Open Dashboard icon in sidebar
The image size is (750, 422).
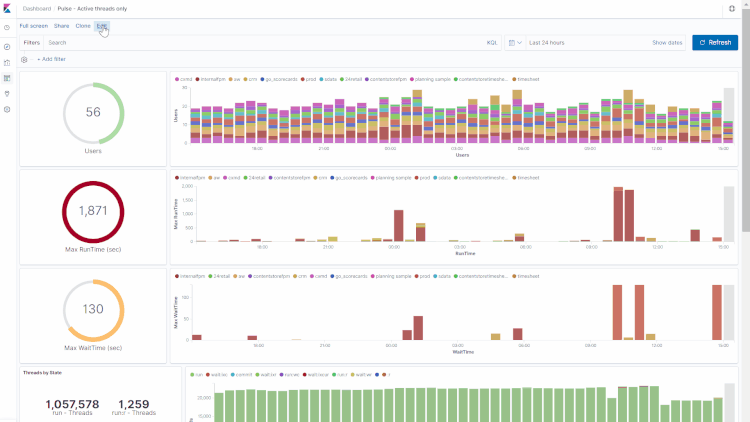pos(7,77)
